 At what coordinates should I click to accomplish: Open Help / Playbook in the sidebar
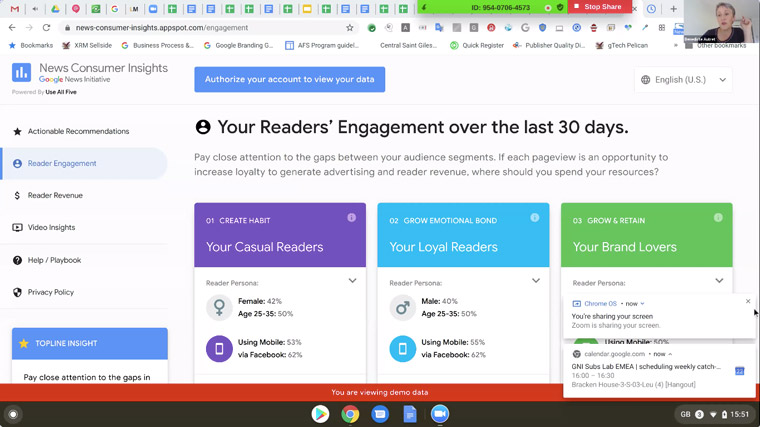(54, 260)
